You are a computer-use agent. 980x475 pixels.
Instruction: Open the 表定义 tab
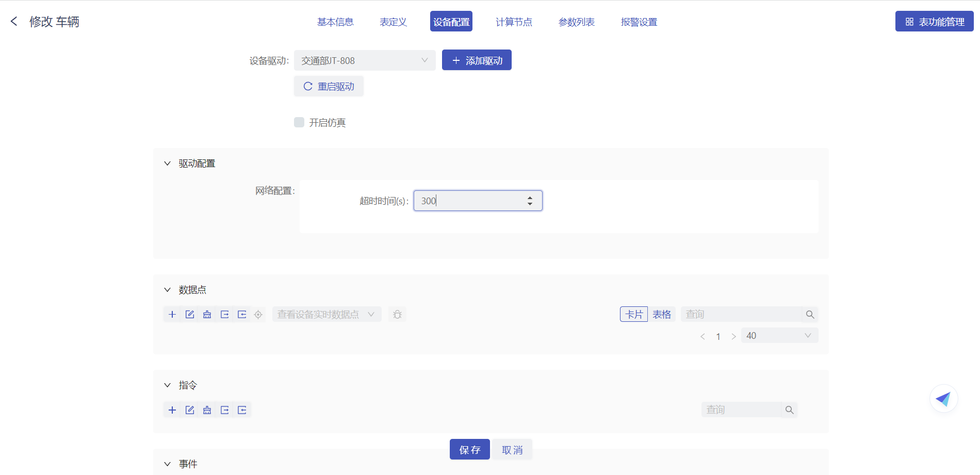click(x=393, y=22)
